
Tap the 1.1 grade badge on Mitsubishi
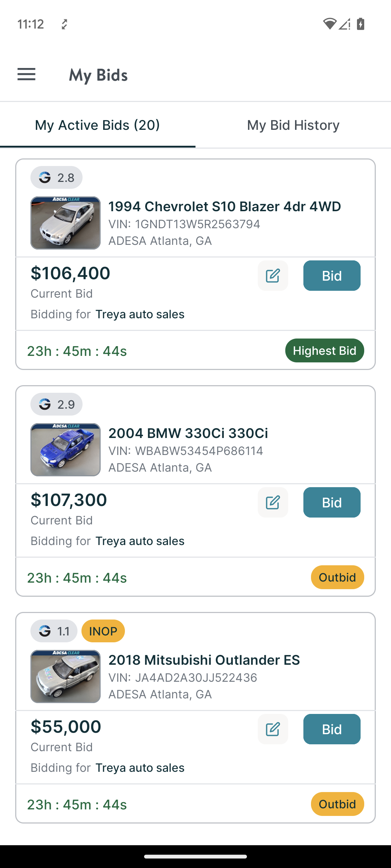point(54,631)
